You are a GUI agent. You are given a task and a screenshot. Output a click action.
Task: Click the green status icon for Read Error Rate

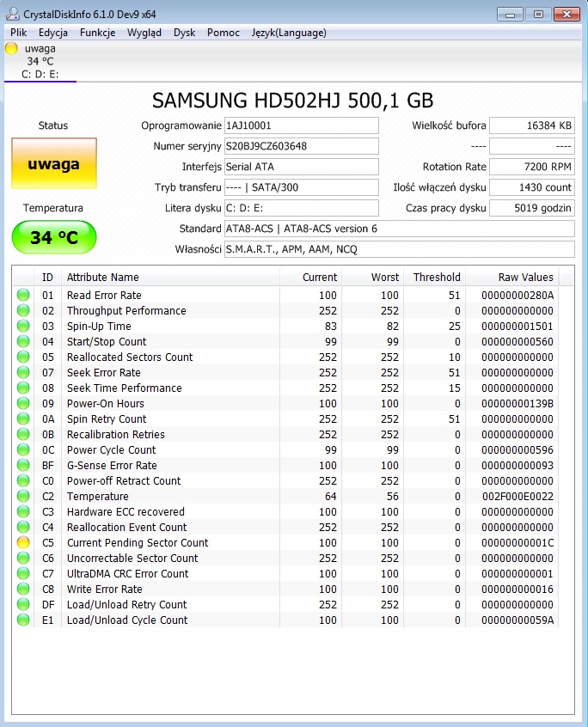(23, 295)
